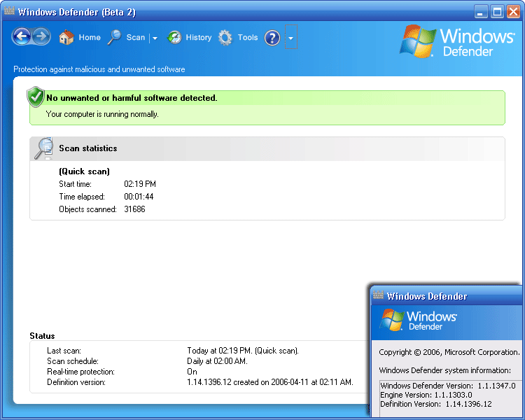Click the green shield status icon

pyautogui.click(x=36, y=97)
